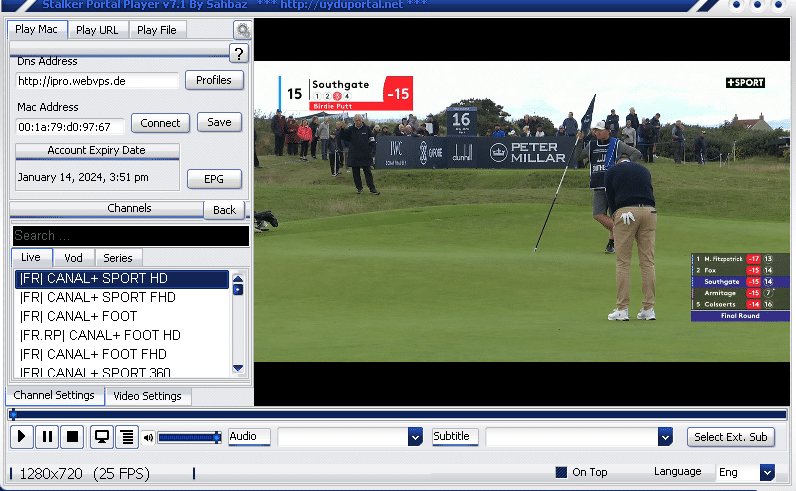Switch to the Play URL tab
796x491 pixels.
pyautogui.click(x=97, y=30)
